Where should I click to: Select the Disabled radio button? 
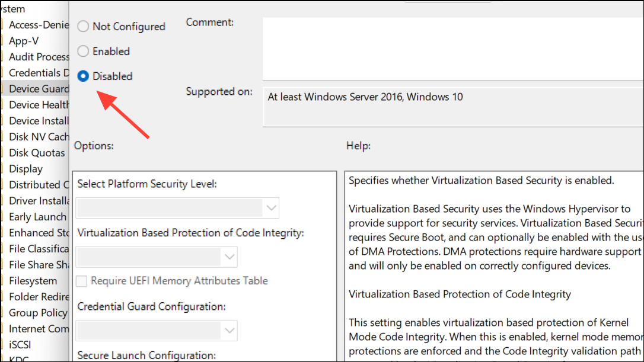tap(84, 76)
